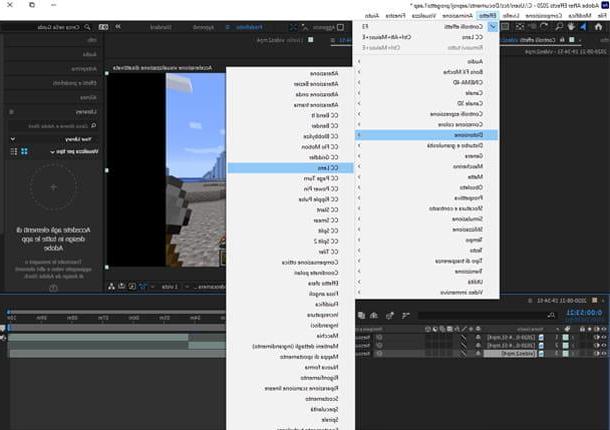Click the plus circle to add library element
Image resolution: width=610 pixels, height=430 pixels.
[53, 187]
